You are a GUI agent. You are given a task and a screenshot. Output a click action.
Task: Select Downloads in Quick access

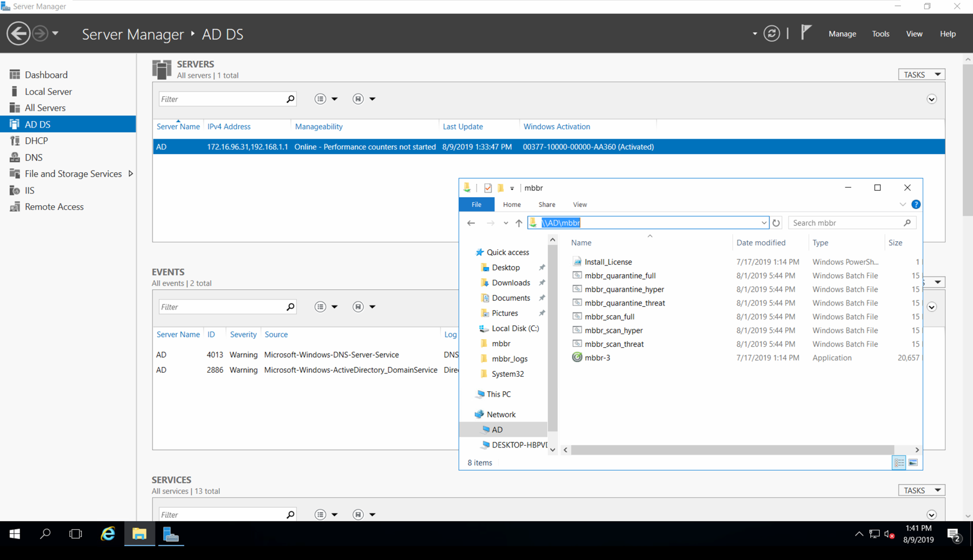tap(510, 283)
